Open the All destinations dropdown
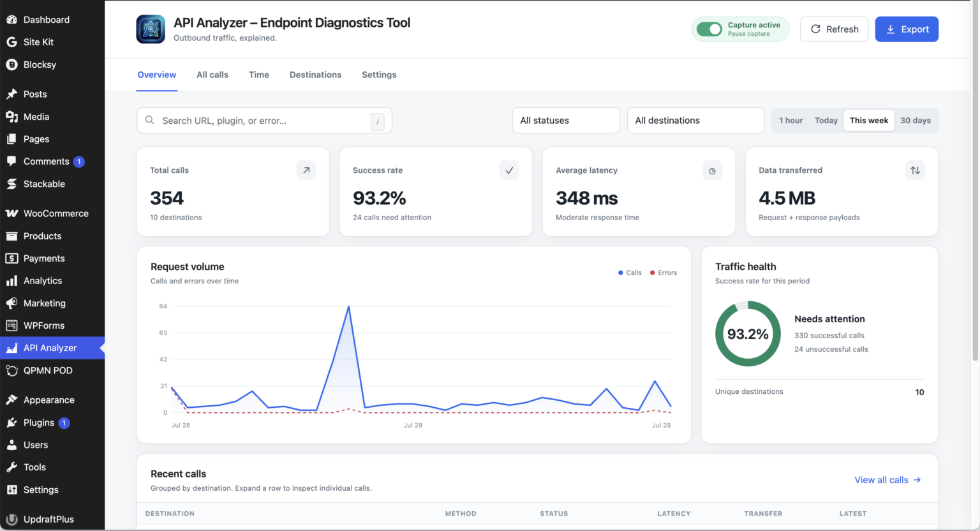The height and width of the screenshot is (531, 980). pos(695,121)
